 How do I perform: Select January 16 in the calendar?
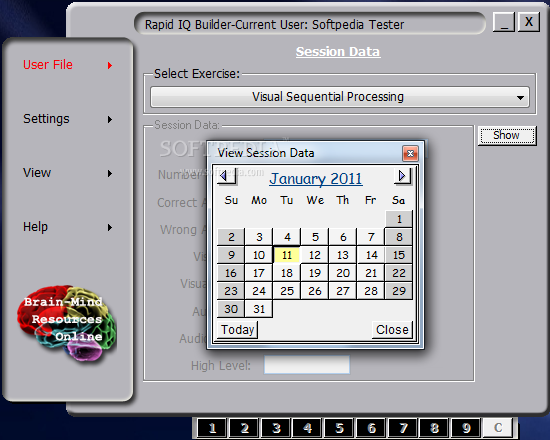click(x=231, y=273)
